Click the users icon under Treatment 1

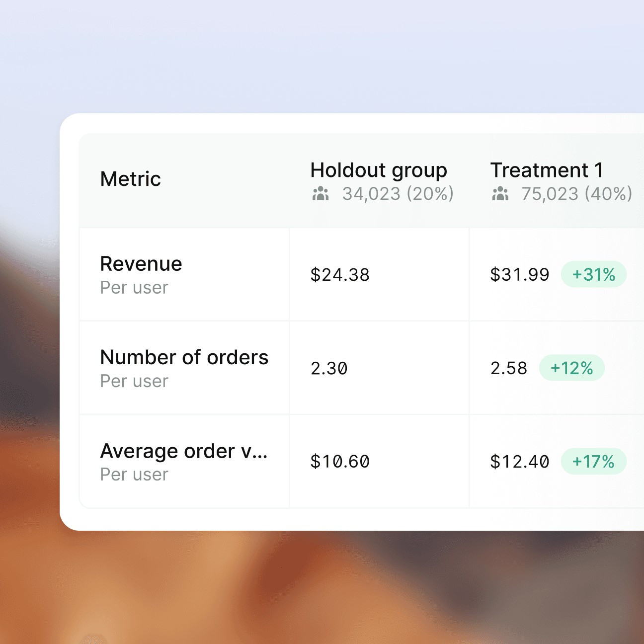click(500, 194)
